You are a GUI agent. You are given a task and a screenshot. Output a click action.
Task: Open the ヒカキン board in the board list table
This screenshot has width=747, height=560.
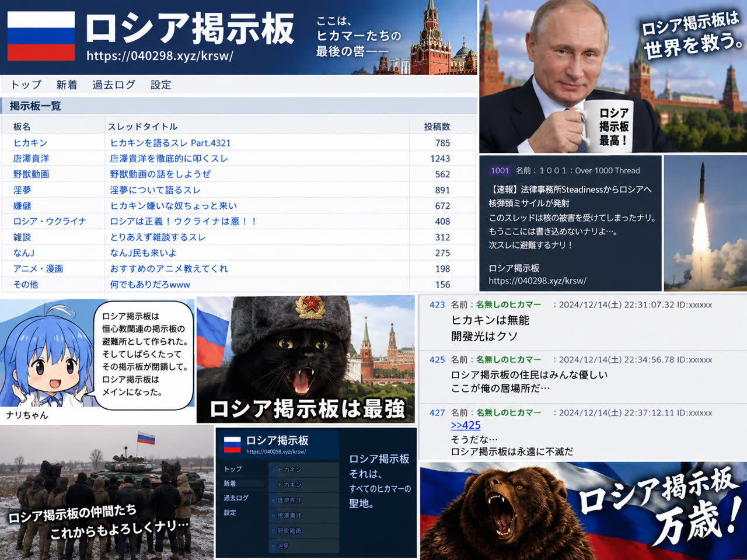30,143
